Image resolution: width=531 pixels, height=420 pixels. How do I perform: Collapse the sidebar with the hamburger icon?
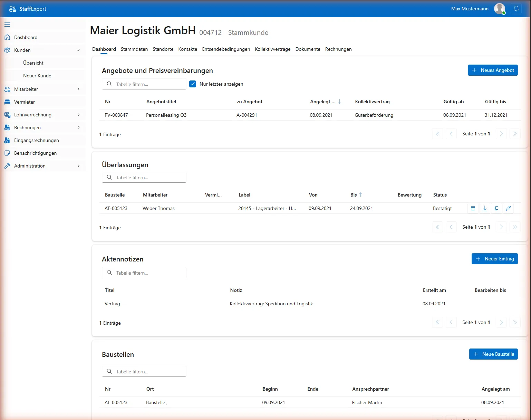[7, 25]
